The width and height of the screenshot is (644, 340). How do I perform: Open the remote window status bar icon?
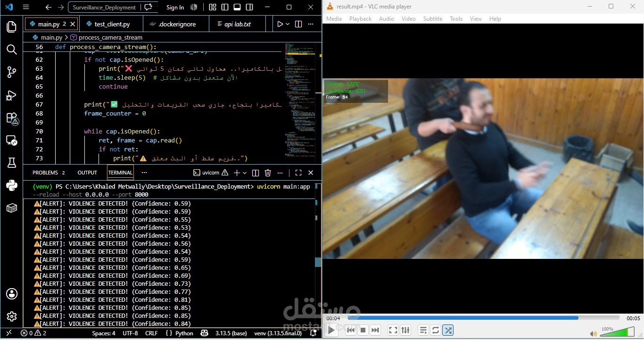click(x=8, y=333)
